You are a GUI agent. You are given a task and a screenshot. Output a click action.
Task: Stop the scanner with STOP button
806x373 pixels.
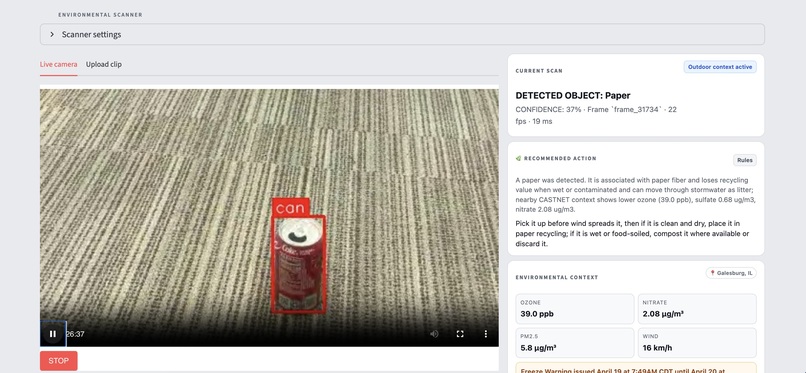[x=59, y=361]
